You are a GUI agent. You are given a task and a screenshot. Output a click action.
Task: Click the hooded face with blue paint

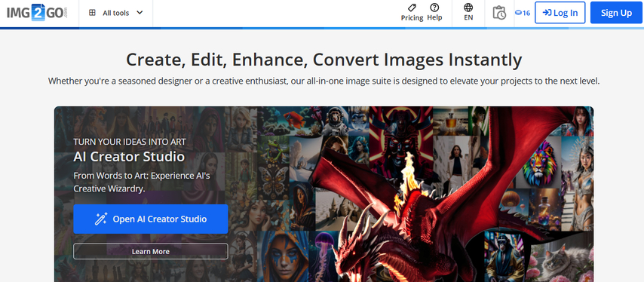[282, 256]
